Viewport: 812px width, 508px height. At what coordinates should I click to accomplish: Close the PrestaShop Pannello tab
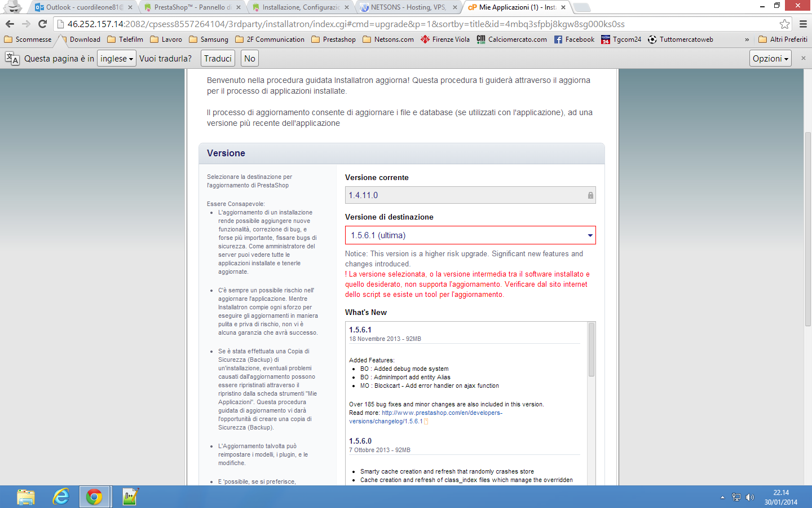239,7
